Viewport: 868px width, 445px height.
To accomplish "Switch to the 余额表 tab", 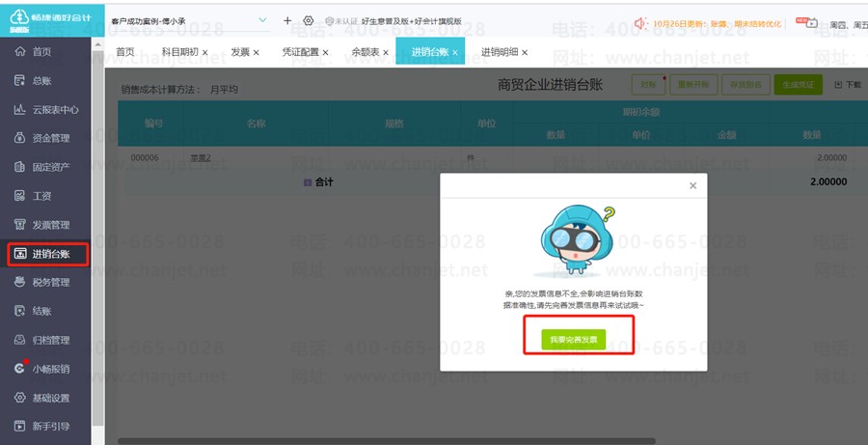I will click(x=366, y=52).
